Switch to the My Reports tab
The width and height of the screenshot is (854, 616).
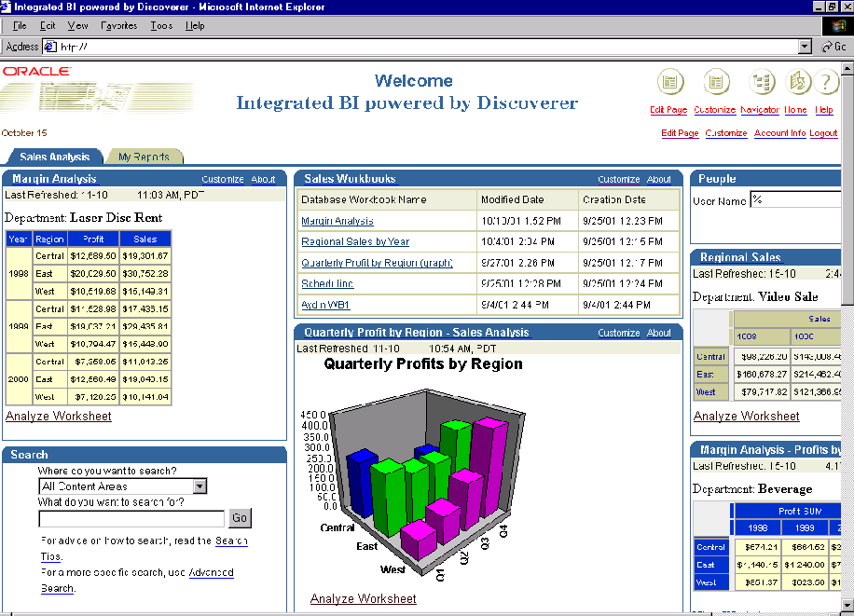145,157
